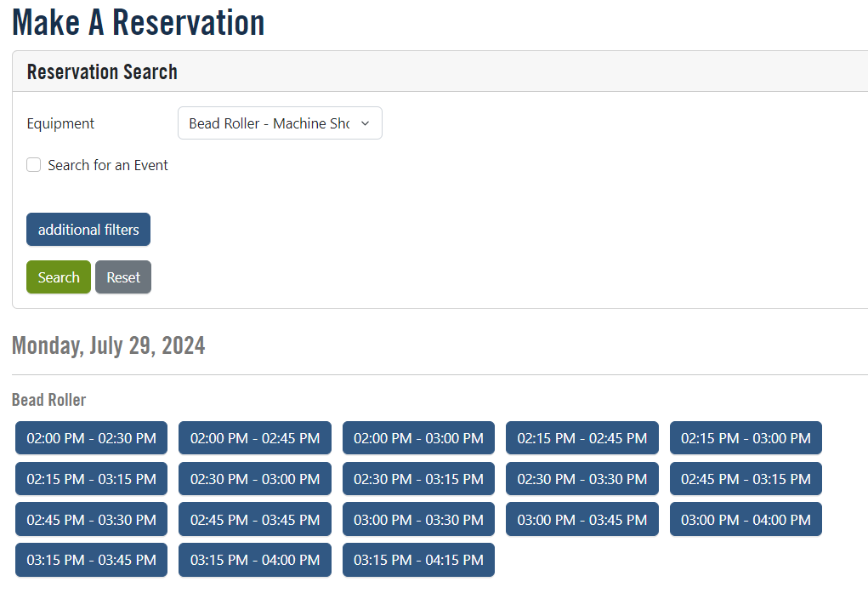Pick the 02:45 PM - 03:45 PM slot
Screen dimensions: 868x593
[x=255, y=519]
